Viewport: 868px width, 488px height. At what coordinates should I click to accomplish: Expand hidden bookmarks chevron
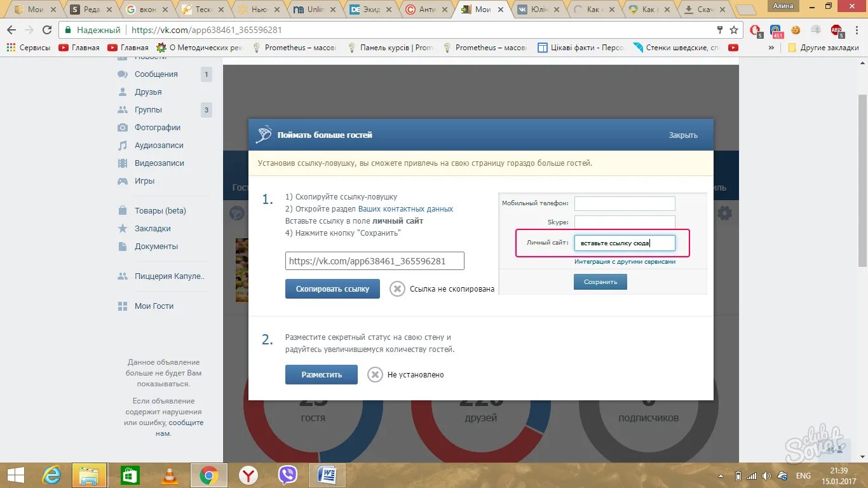click(x=772, y=48)
